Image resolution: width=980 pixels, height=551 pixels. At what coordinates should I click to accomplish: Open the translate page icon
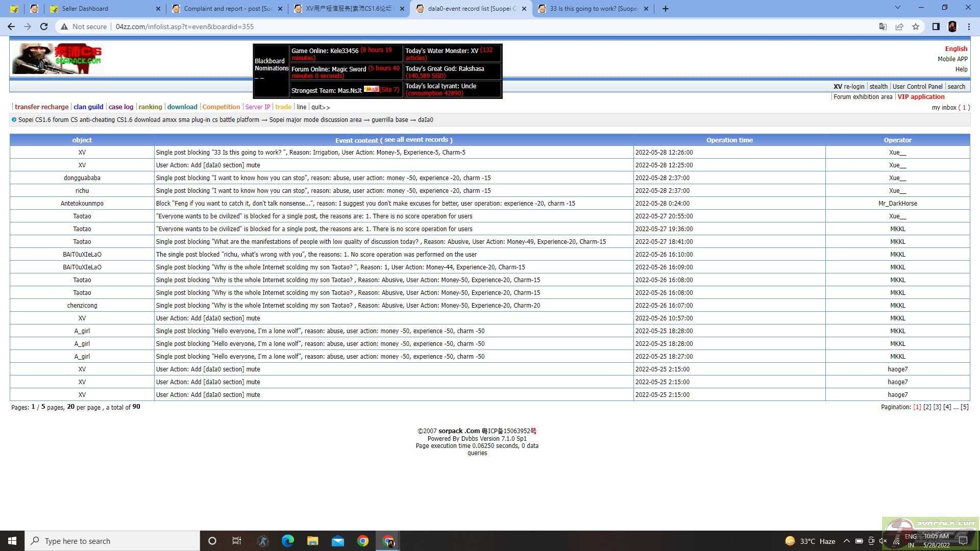coord(883,27)
